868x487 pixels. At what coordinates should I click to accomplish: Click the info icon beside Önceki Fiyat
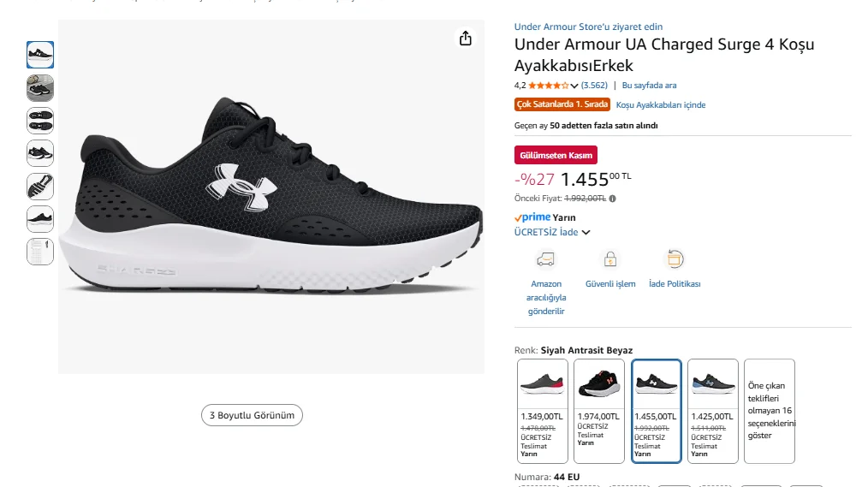(x=612, y=199)
